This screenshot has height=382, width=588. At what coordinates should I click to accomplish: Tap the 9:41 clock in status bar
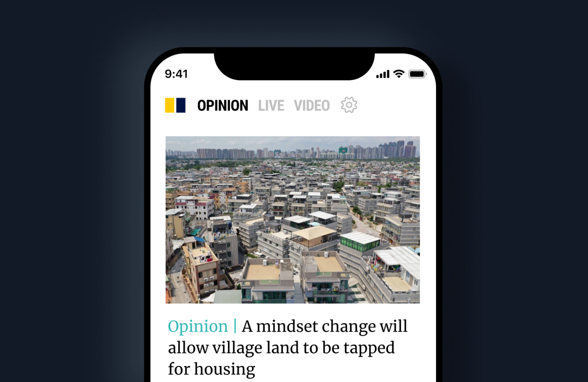[x=176, y=74]
